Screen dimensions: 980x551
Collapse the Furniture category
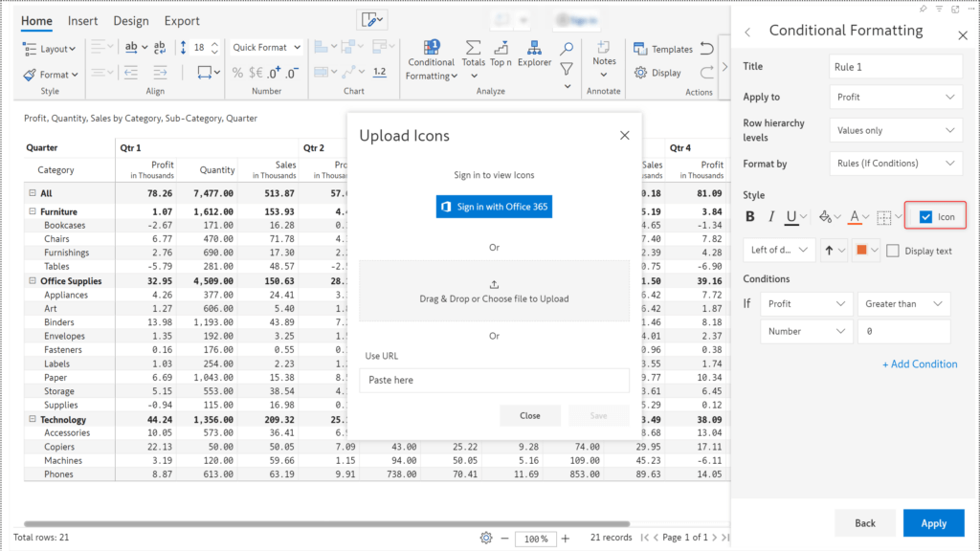[x=33, y=211]
